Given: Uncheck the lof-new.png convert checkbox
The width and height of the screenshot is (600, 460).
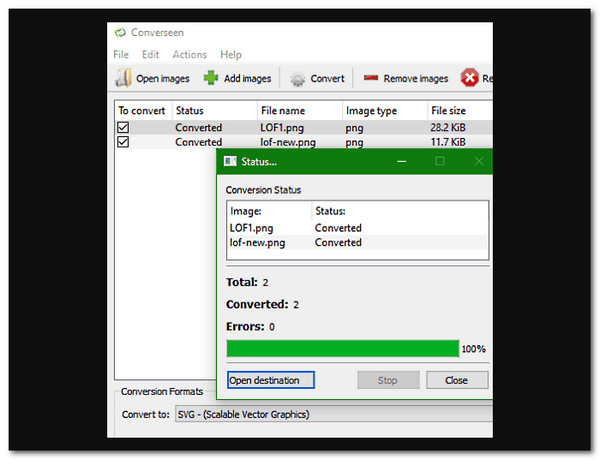Looking at the screenshot, I should coord(123,142).
